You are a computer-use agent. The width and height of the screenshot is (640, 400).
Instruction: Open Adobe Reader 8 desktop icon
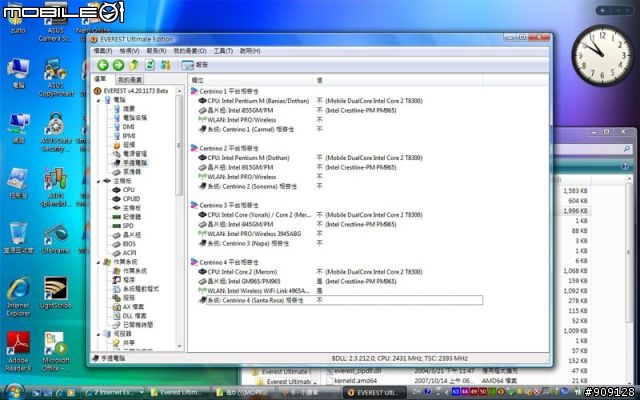(x=18, y=351)
